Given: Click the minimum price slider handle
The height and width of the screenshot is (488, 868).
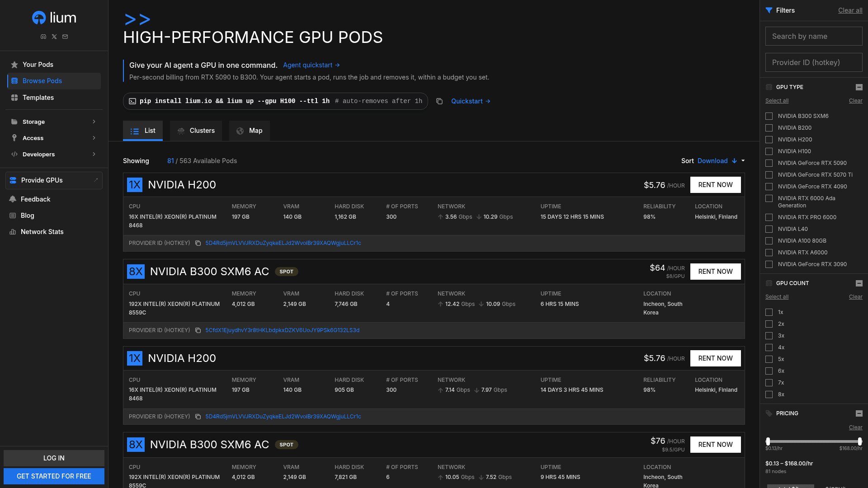Looking at the screenshot, I should pos(768,441).
